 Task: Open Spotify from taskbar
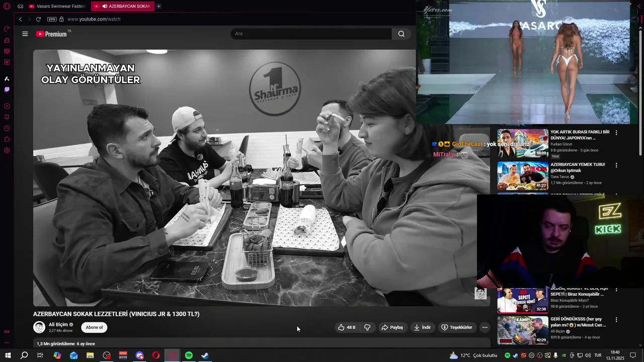point(189,355)
